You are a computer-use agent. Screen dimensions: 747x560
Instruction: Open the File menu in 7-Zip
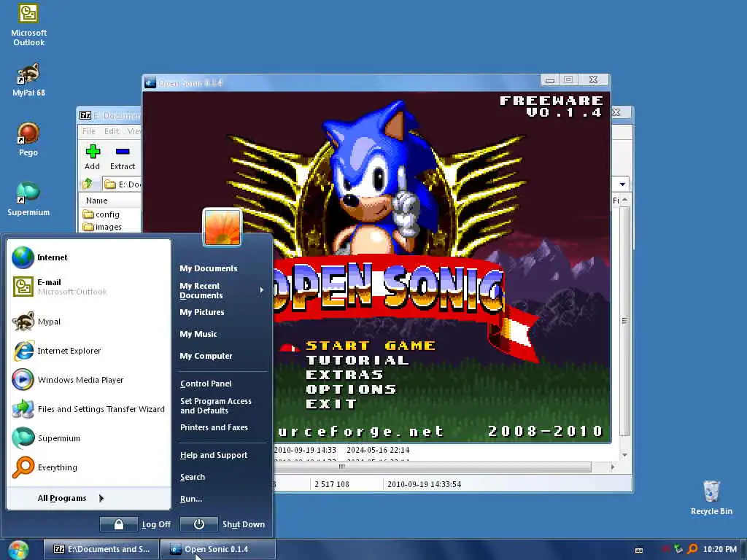point(88,131)
